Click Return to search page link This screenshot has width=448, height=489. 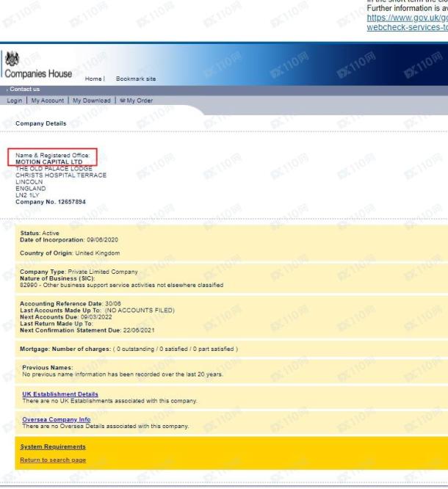[53, 460]
